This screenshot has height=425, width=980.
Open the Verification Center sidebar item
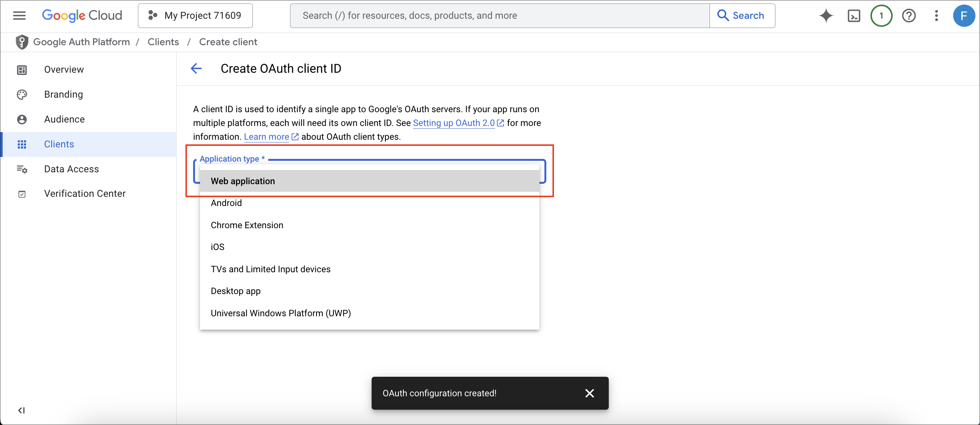coord(88,194)
